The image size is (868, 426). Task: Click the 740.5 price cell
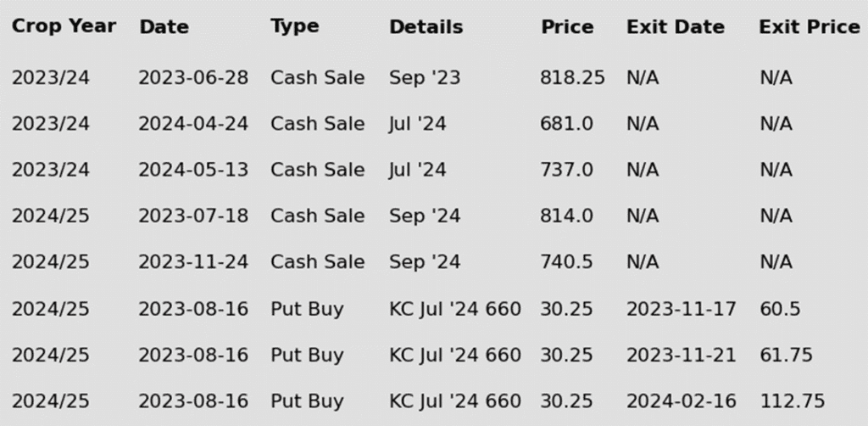point(566,261)
